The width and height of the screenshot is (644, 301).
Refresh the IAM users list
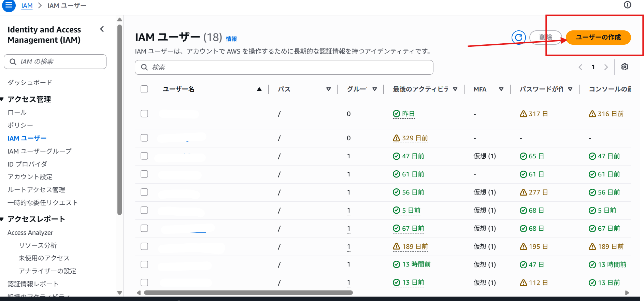tap(518, 37)
